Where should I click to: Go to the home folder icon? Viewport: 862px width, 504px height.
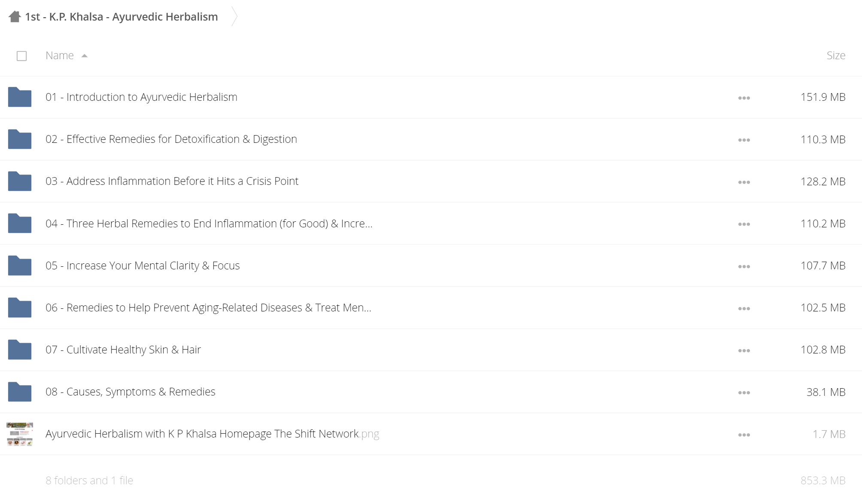[15, 17]
